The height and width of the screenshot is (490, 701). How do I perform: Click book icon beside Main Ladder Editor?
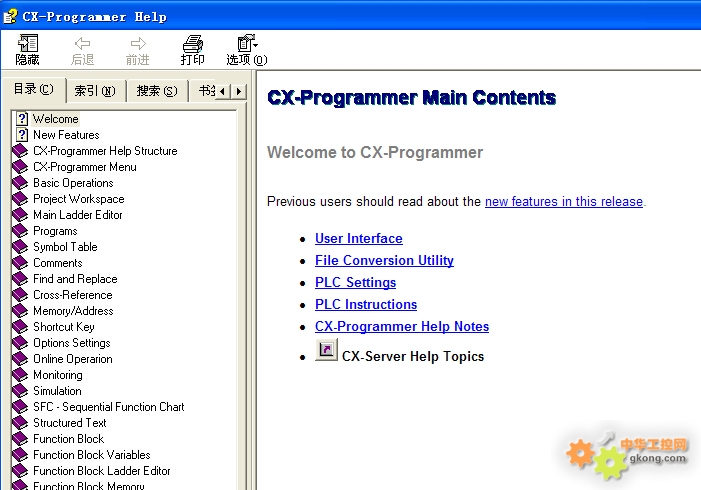pos(20,215)
